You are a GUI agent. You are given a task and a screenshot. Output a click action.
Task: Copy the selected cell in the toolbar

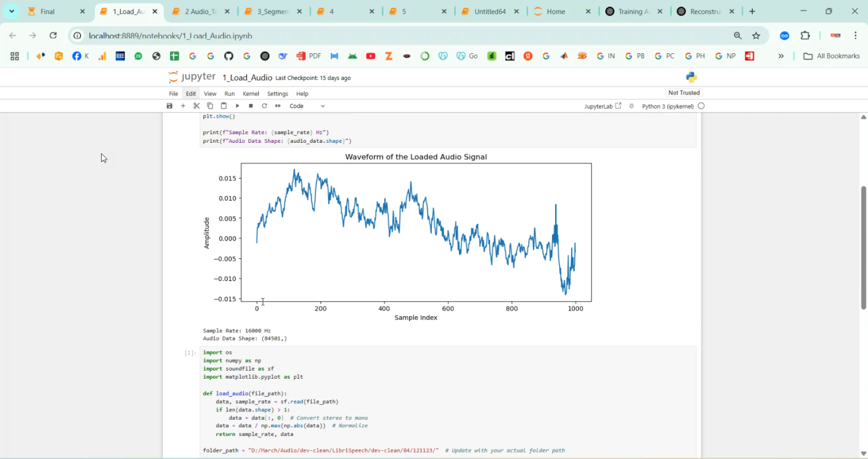tap(210, 106)
